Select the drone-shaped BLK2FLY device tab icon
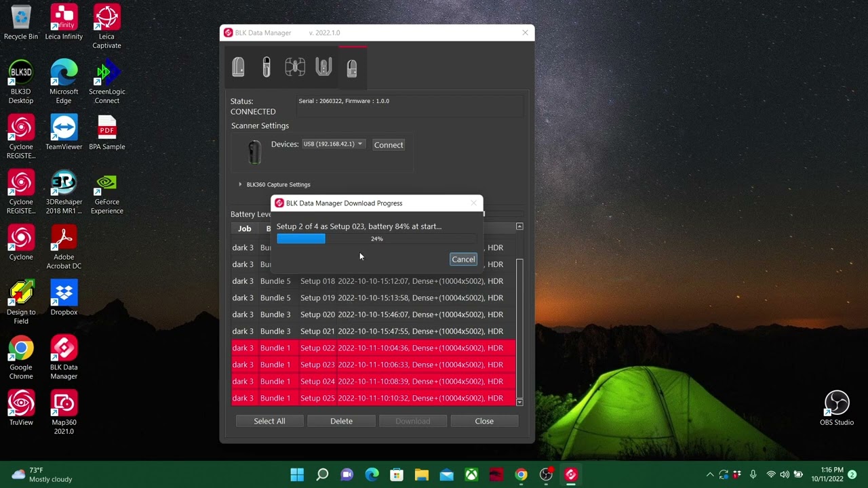This screenshot has height=488, width=868. click(x=295, y=67)
